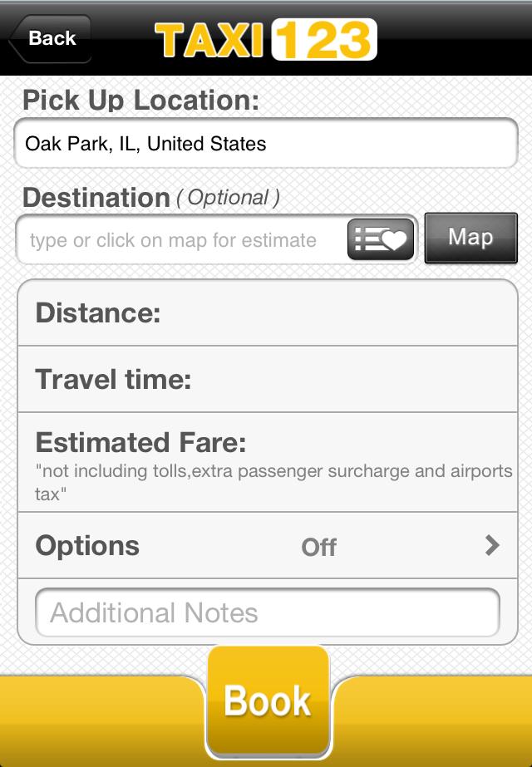Click the Additional Notes field
Viewport: 532px width, 767px height.
point(266,613)
